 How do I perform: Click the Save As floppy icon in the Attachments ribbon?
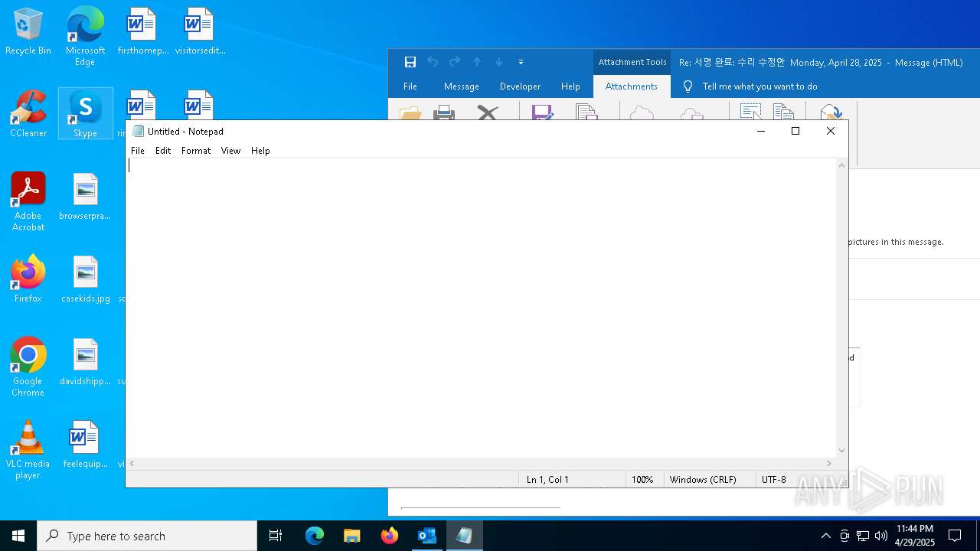point(542,113)
